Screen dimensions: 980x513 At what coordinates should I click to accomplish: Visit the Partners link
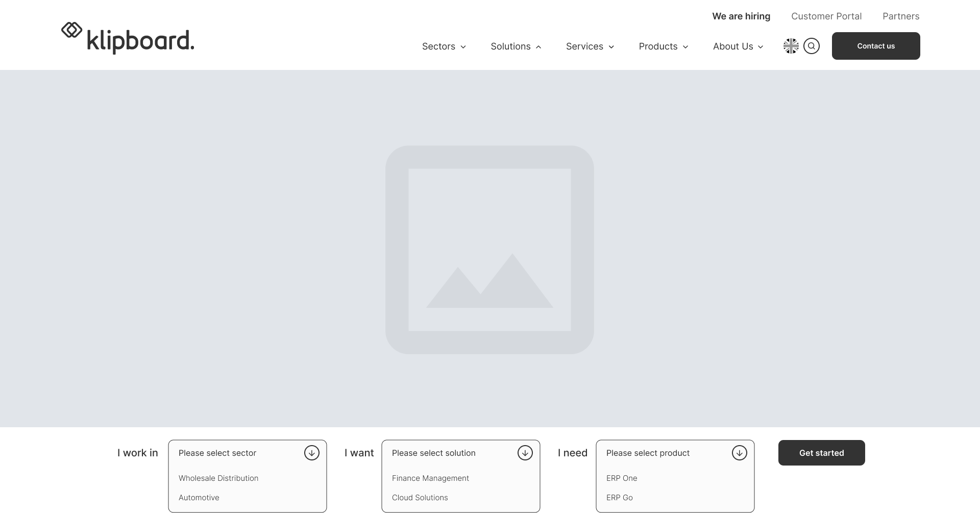coord(900,16)
